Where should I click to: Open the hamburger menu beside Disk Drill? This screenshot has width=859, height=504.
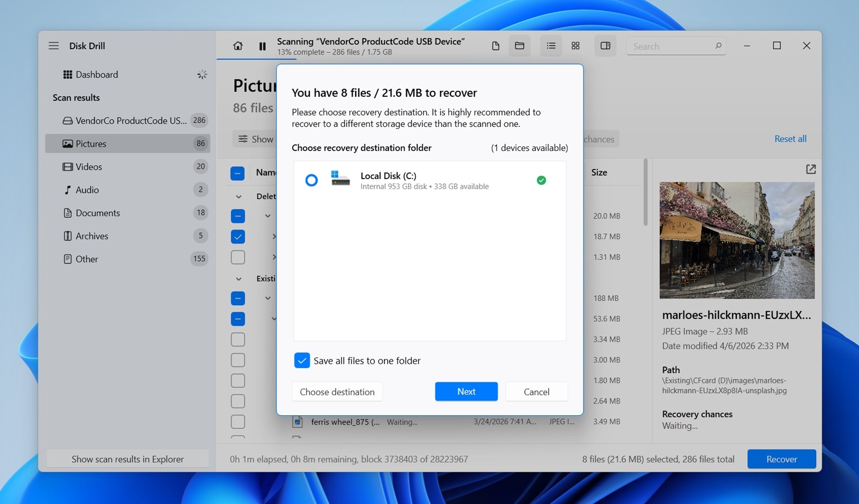pos(53,45)
